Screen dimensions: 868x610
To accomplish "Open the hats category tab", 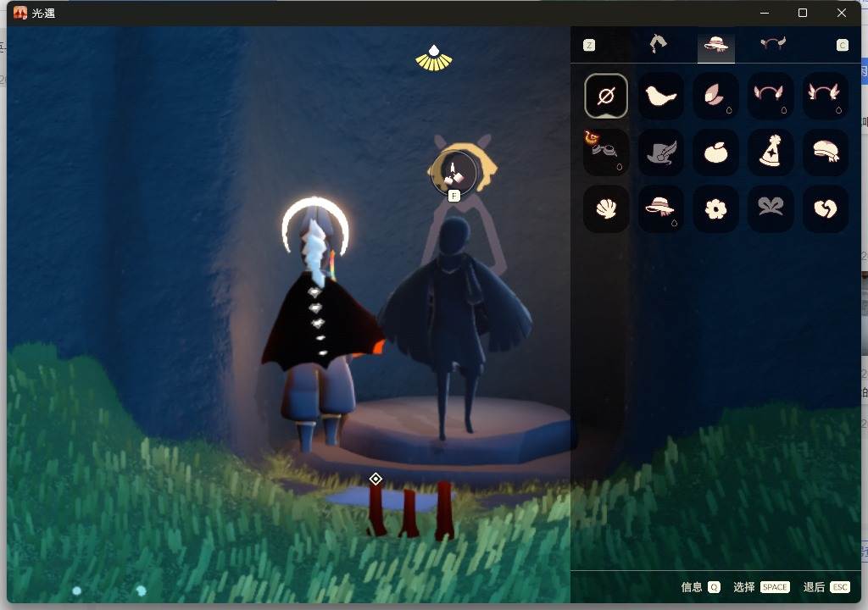I will 715,44.
